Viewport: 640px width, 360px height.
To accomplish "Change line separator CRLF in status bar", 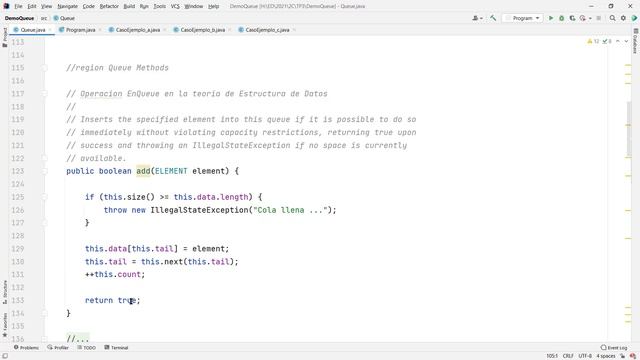I will click(x=568, y=356).
